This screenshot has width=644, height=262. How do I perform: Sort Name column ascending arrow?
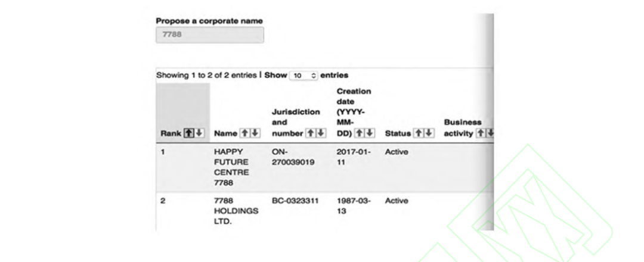[x=245, y=133]
